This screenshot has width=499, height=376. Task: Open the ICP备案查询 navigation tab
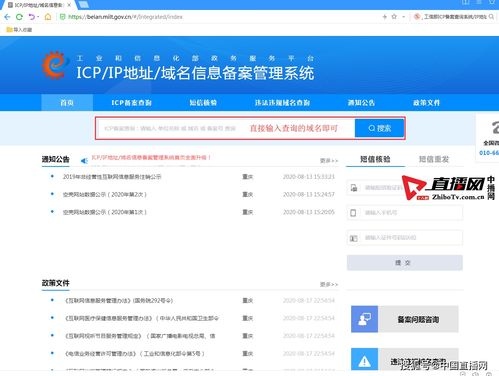pyautogui.click(x=131, y=103)
